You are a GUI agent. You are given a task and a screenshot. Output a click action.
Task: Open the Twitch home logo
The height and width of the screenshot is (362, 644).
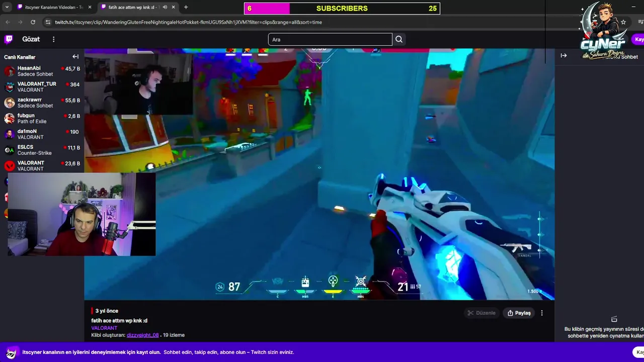[x=9, y=39]
